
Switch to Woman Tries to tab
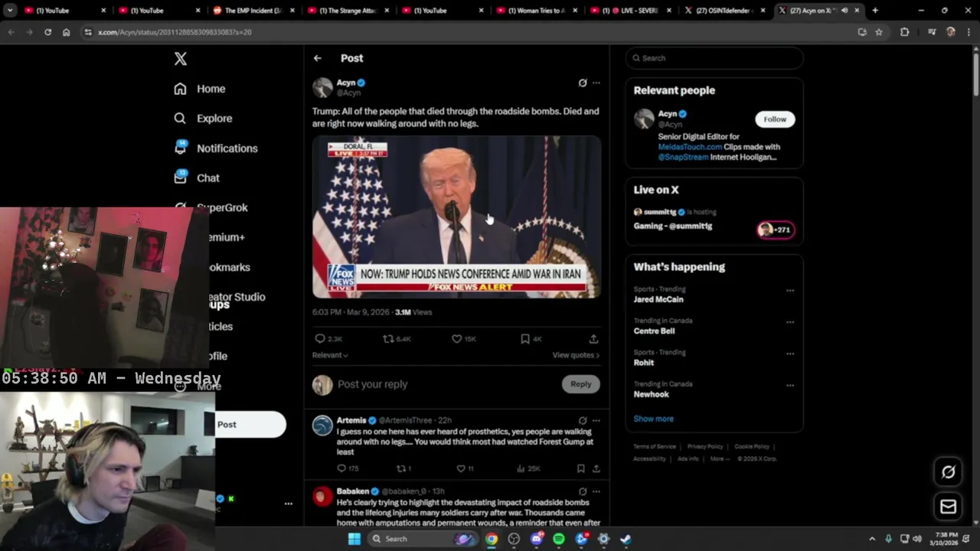point(537,11)
